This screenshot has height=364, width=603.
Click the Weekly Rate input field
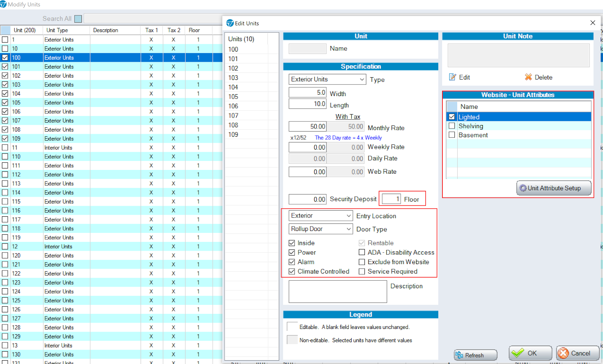pos(308,147)
